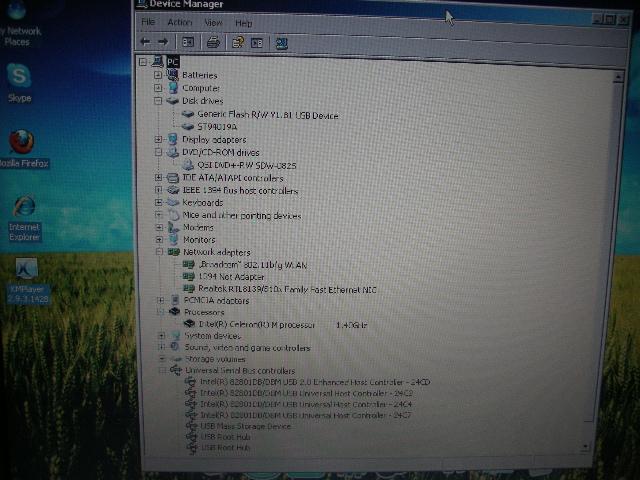Click the Forward arrow in the toolbar

(162, 42)
